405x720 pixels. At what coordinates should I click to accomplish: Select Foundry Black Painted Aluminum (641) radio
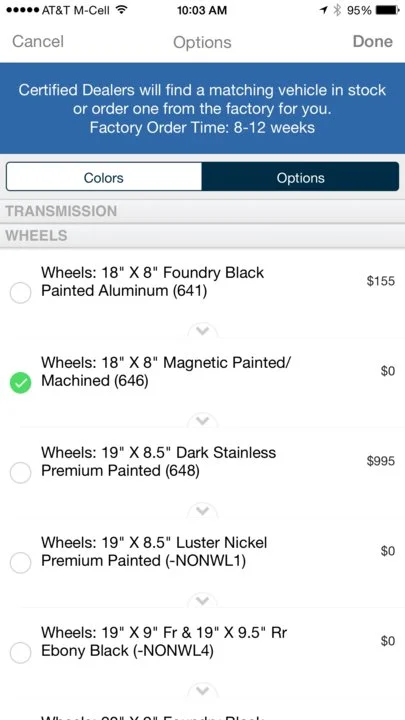[x=20, y=292]
